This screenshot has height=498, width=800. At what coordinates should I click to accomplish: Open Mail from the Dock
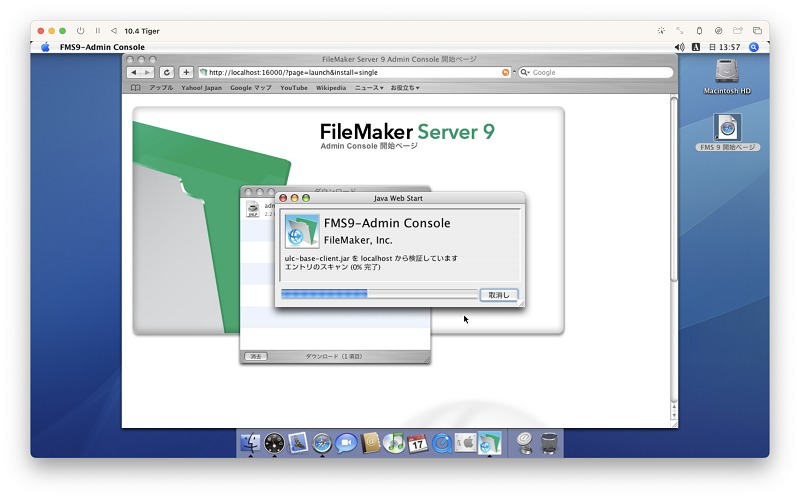[x=298, y=443]
